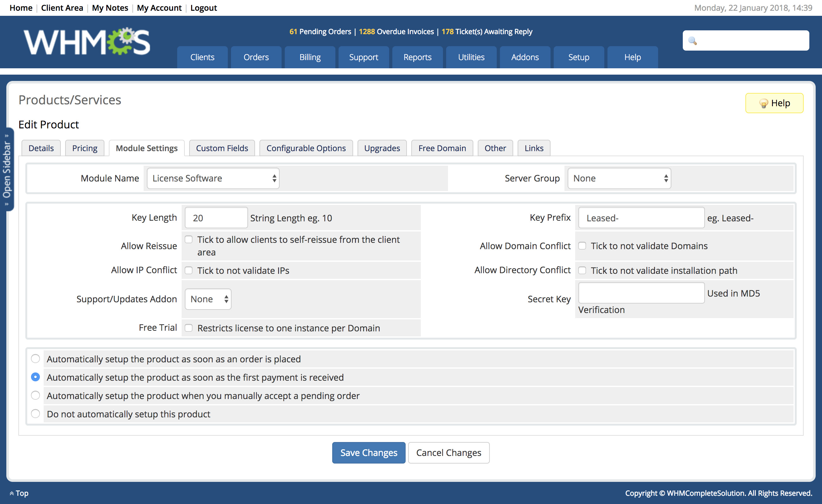Click the Save Changes button

[x=368, y=452]
